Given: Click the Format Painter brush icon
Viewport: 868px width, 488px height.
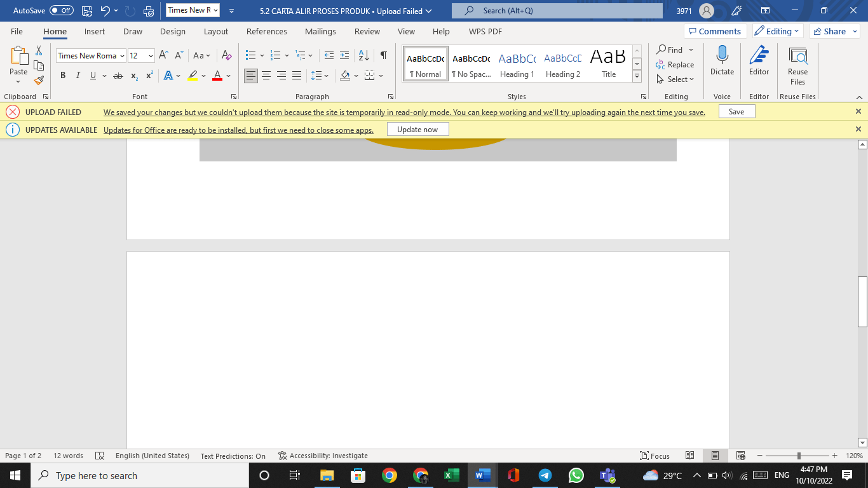Looking at the screenshot, I should (x=39, y=80).
